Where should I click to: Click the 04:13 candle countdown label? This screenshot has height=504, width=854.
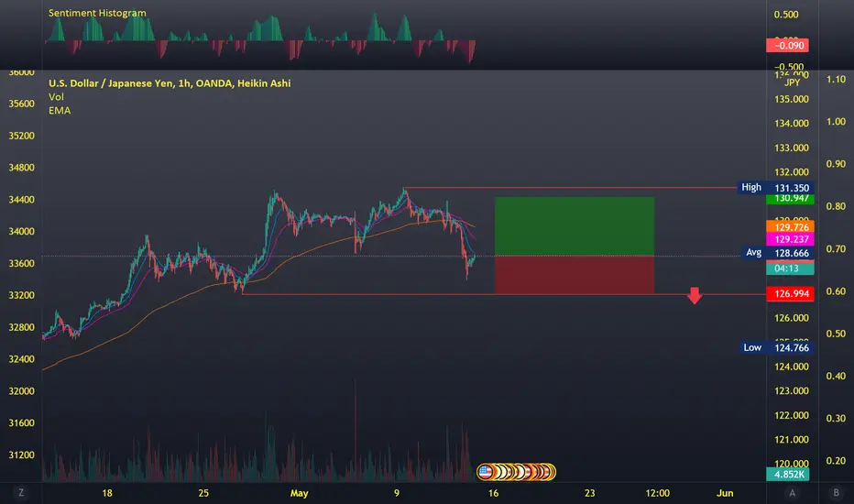pos(790,268)
